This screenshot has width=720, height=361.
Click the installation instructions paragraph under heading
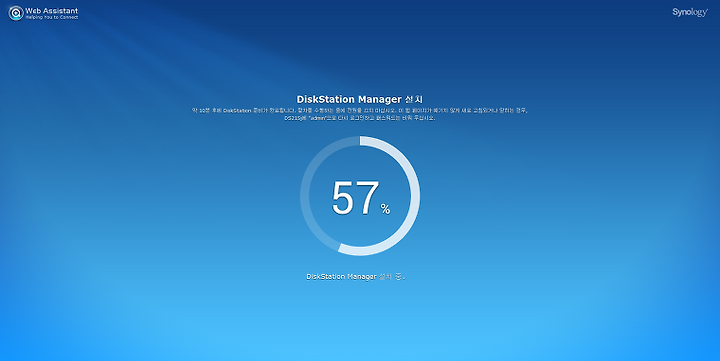point(360,114)
